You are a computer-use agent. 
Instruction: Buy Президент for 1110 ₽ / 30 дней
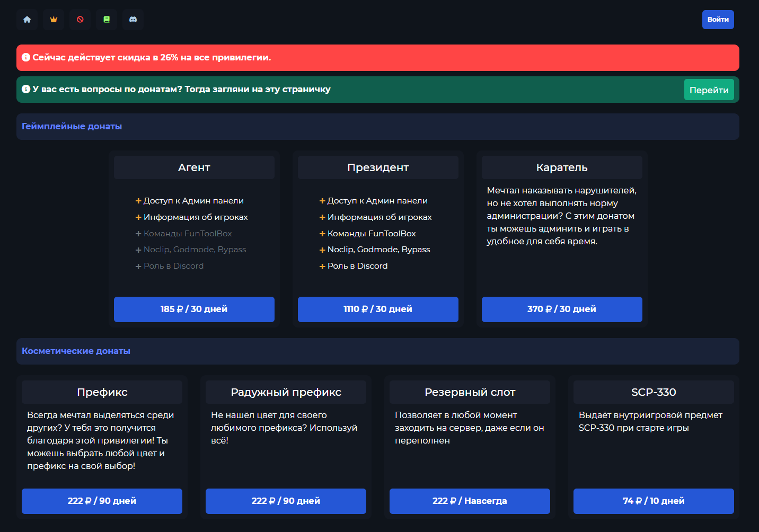378,309
